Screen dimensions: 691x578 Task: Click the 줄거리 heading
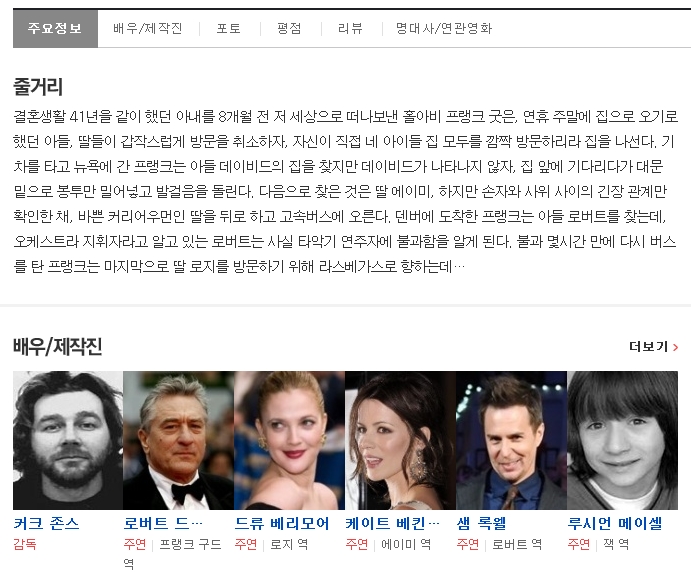[x=38, y=86]
